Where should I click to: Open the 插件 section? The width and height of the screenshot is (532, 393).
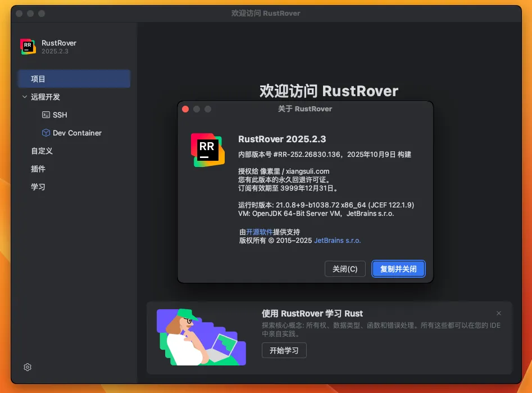tap(38, 169)
